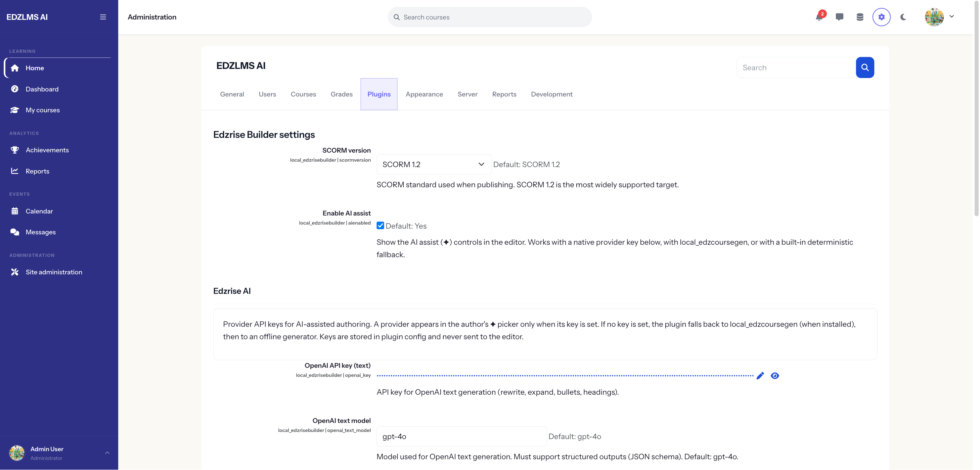Click the 'SCORM version' setting label
Screen dimensions: 980x470
346,150
